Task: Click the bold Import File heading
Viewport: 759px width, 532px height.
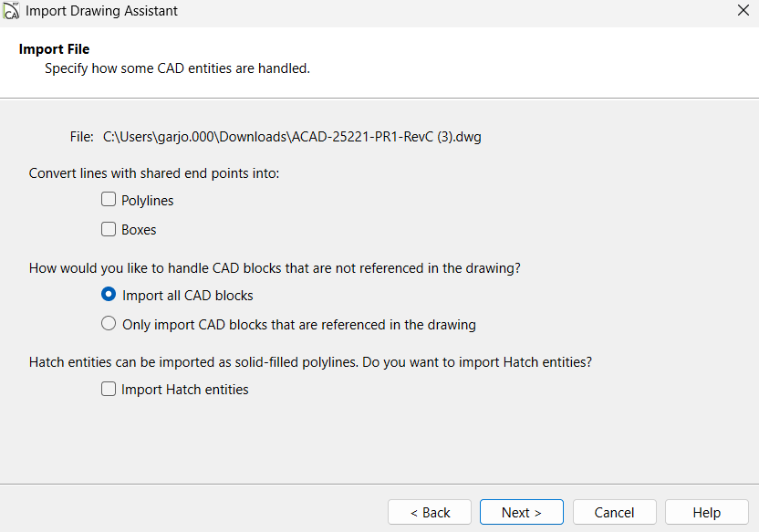Action: click(x=54, y=49)
